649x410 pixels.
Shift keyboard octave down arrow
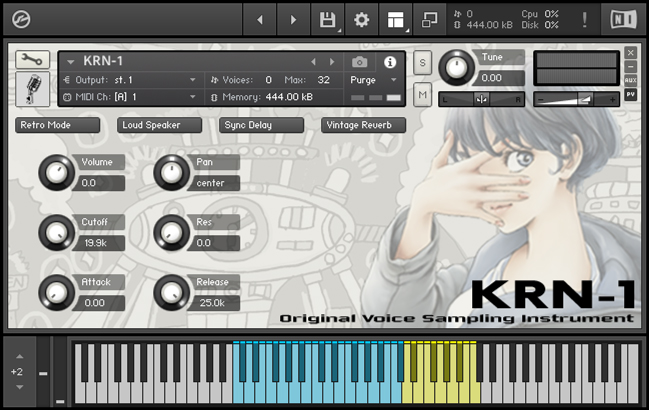[19, 387]
